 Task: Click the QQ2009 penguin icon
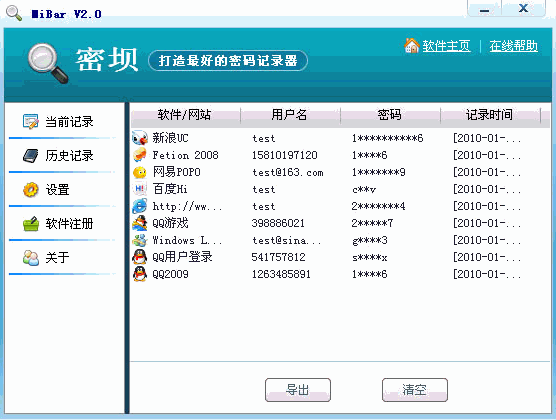pyautogui.click(x=140, y=274)
